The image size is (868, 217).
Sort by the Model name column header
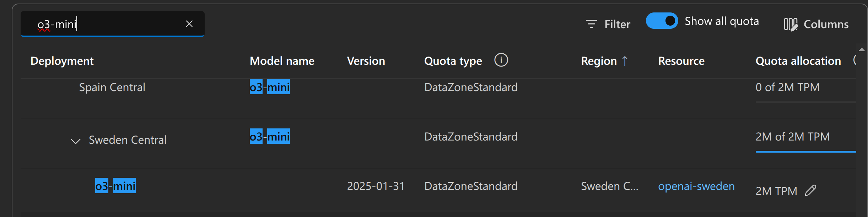[282, 61]
